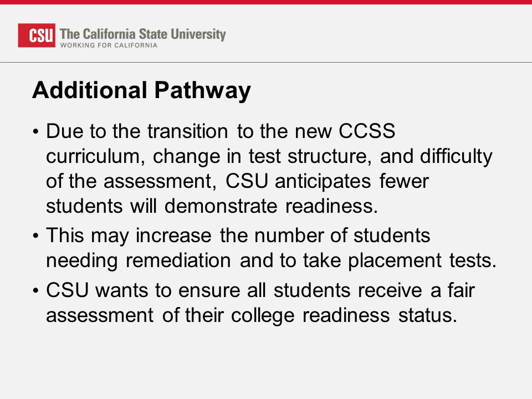Select the word 'difficulty'
This screenshot has height=399, width=532.
(456, 157)
